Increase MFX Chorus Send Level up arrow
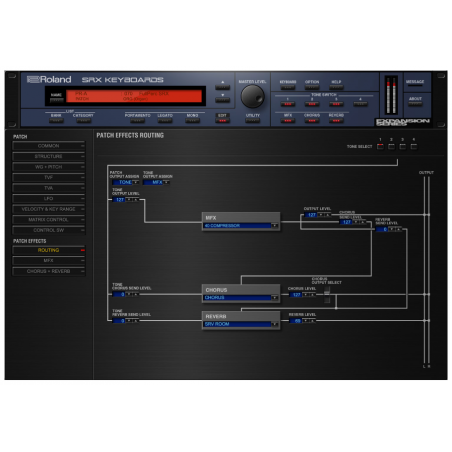Screen dimensions: 452x452 (363, 222)
